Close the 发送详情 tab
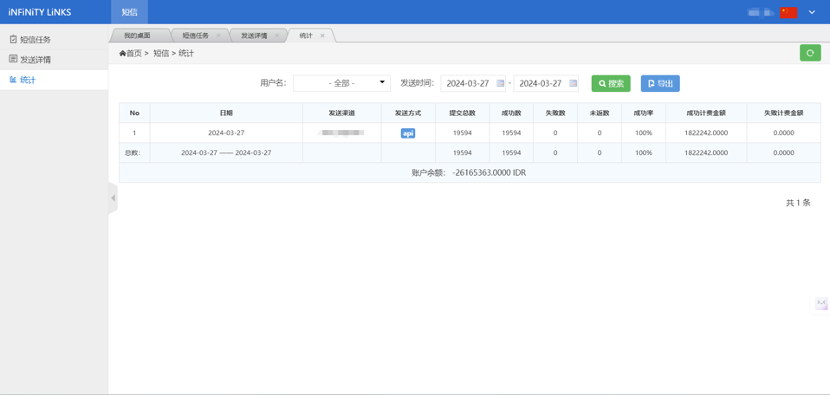This screenshot has width=830, height=396. click(x=276, y=36)
